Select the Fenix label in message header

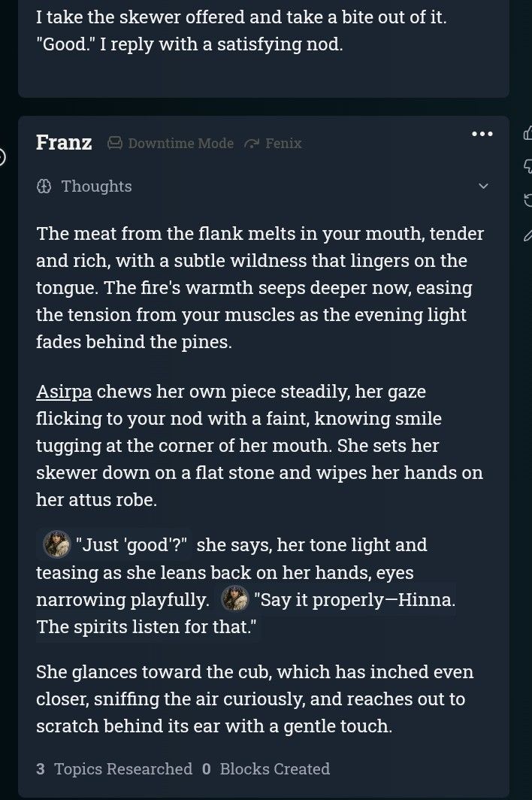[283, 144]
